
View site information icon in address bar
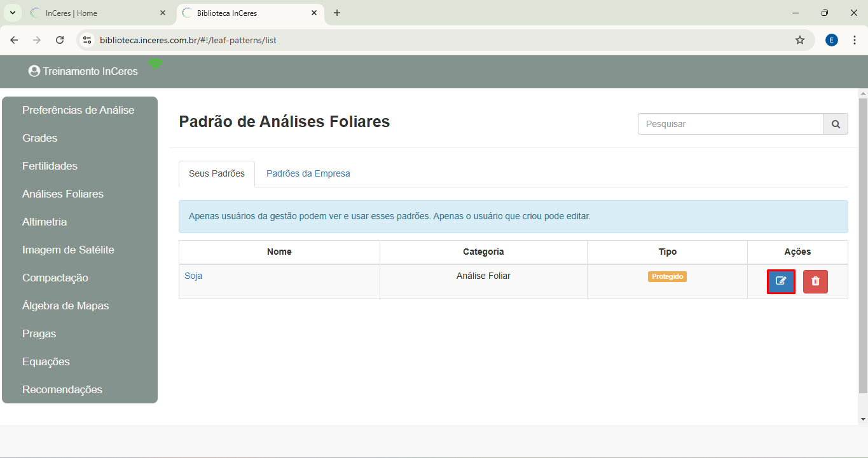point(88,40)
